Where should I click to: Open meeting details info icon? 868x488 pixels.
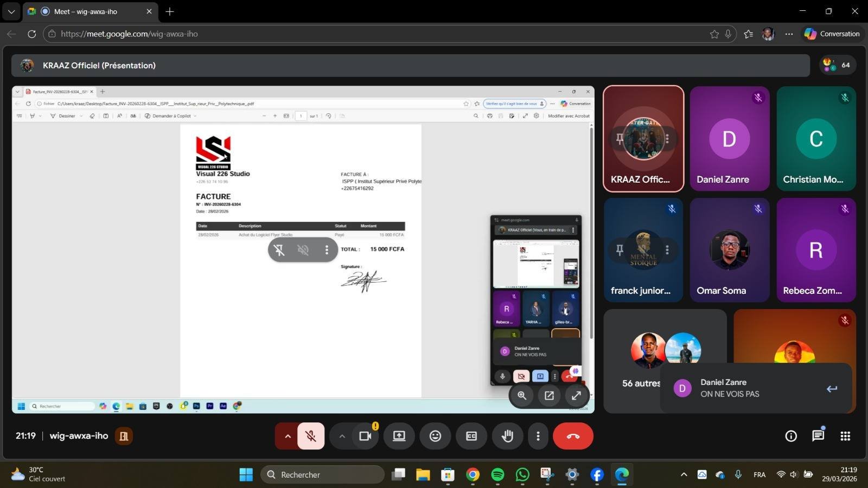(791, 436)
